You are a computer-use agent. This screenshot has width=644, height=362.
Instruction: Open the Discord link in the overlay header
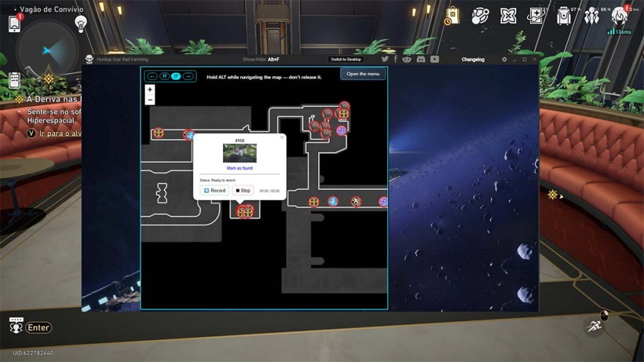[421, 59]
